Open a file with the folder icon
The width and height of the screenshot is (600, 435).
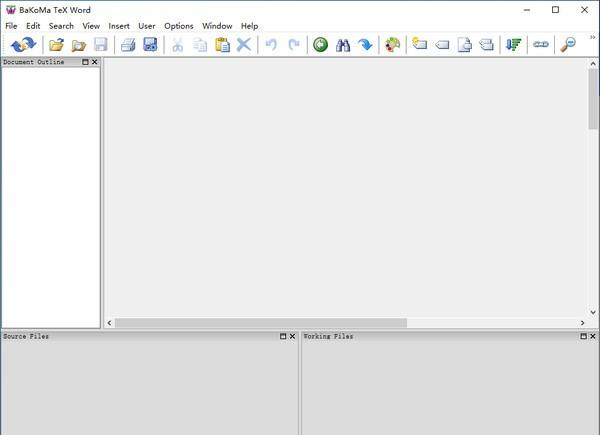coord(56,45)
